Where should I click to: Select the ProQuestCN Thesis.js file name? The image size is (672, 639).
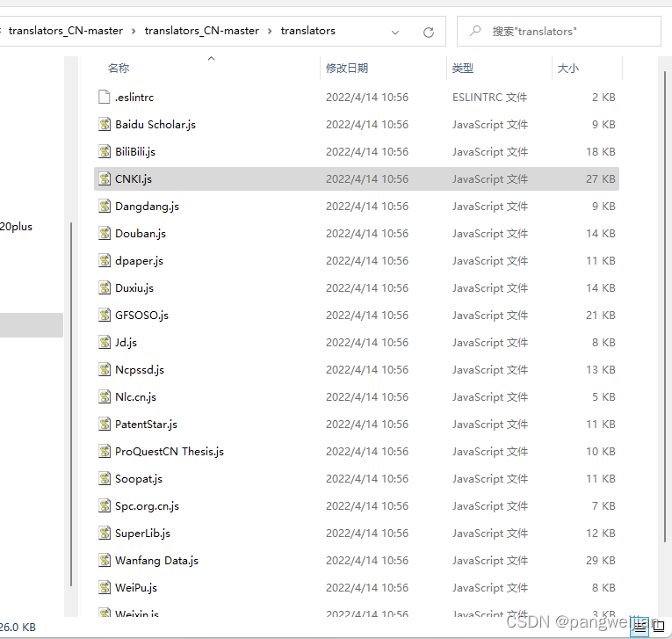click(170, 451)
